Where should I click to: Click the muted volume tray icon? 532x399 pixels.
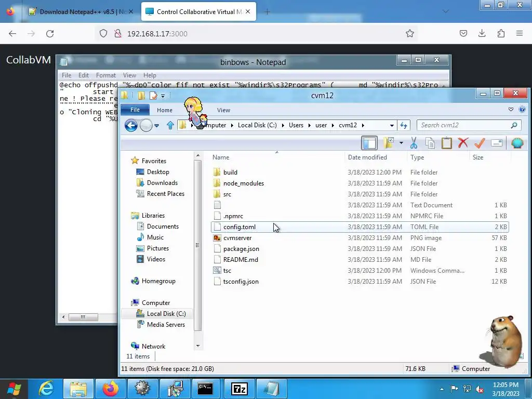[x=480, y=389]
